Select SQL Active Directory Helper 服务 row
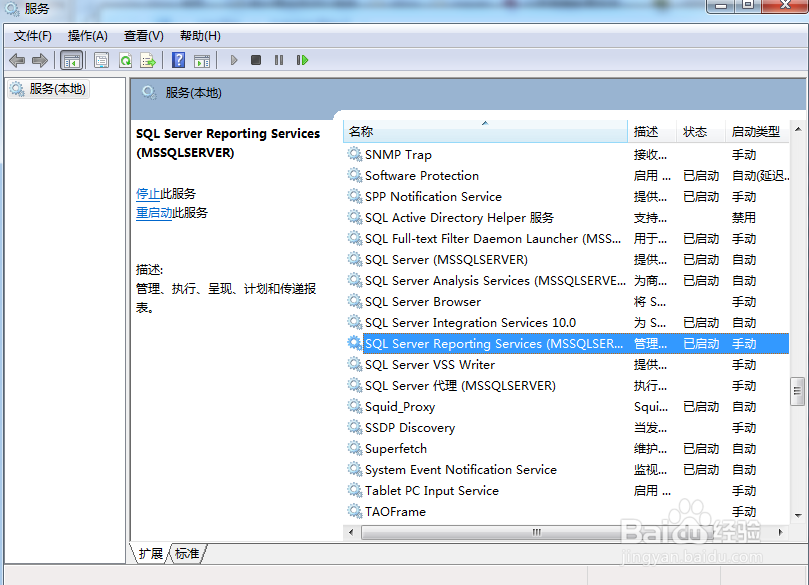The image size is (809, 585). click(x=567, y=218)
